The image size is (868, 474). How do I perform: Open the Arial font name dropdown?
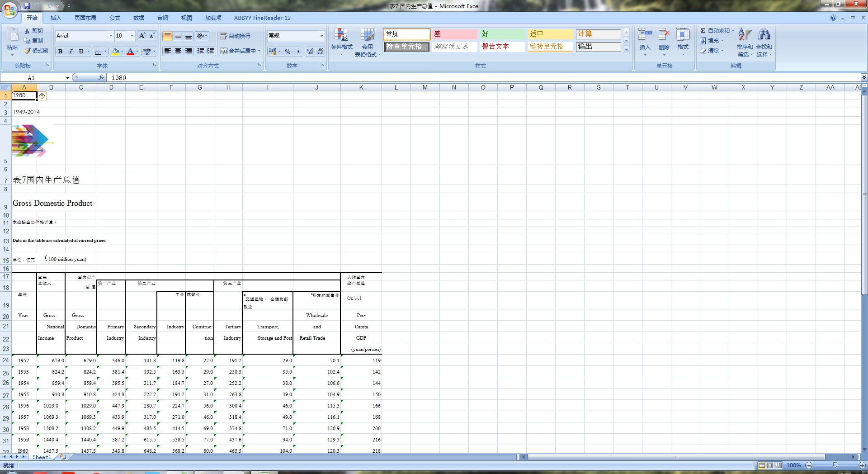click(x=111, y=36)
